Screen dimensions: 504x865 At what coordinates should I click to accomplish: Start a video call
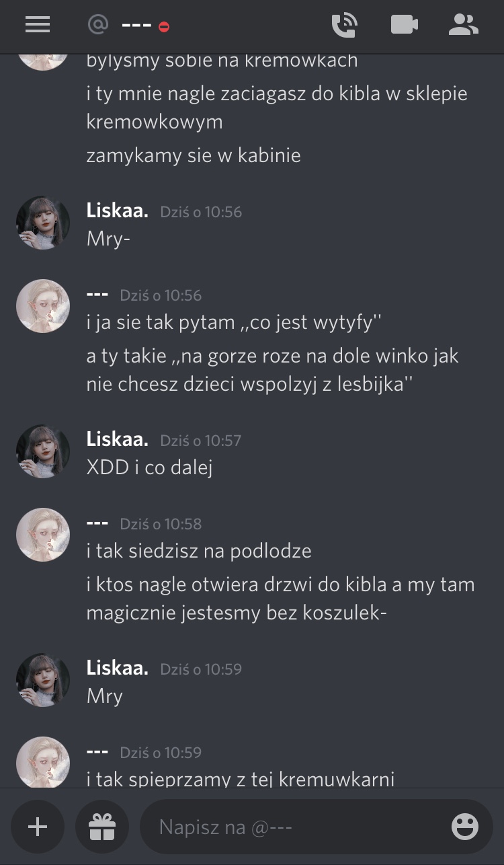click(x=404, y=25)
